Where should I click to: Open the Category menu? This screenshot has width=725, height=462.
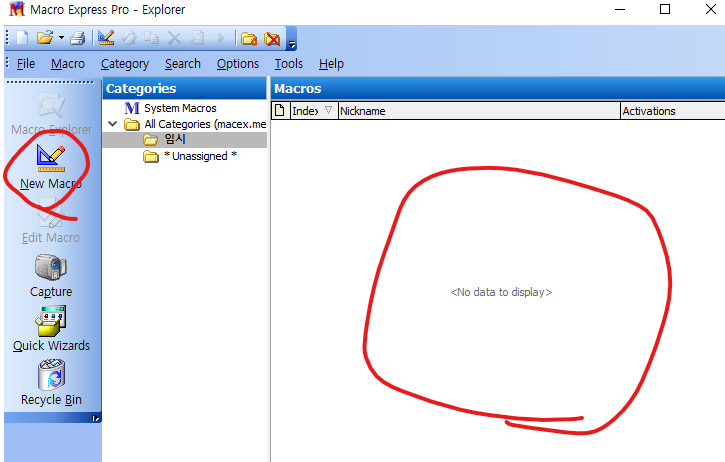[x=125, y=64]
